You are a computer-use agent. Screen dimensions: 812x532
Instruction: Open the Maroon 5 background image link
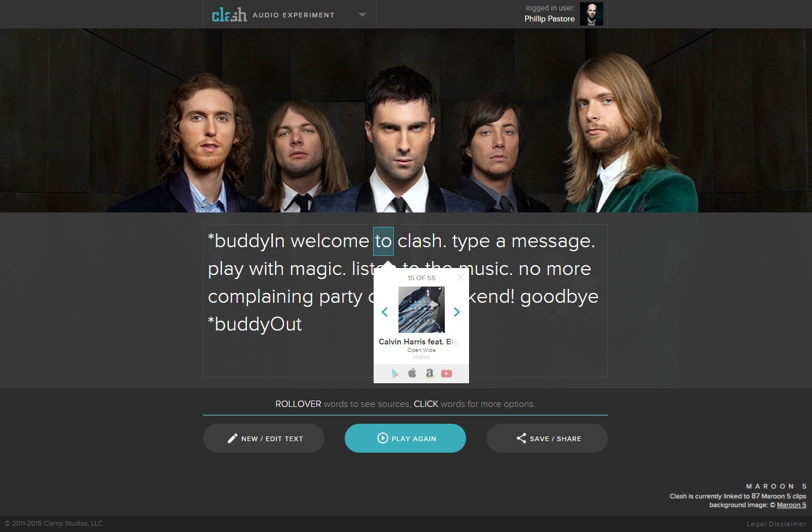[791, 505]
